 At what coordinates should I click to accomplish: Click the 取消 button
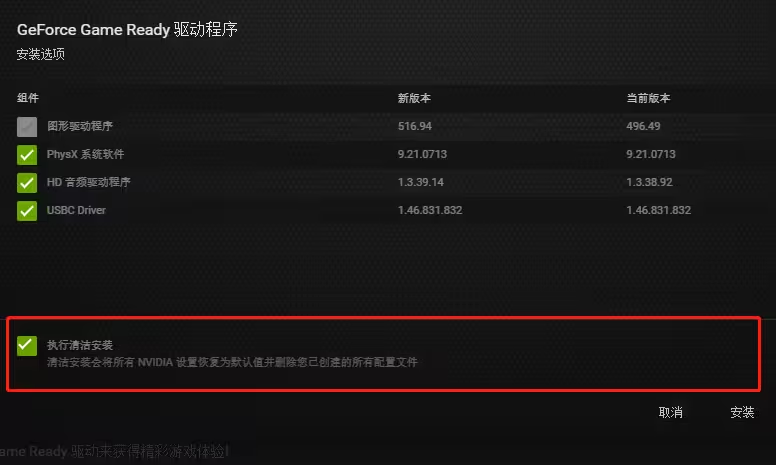671,412
